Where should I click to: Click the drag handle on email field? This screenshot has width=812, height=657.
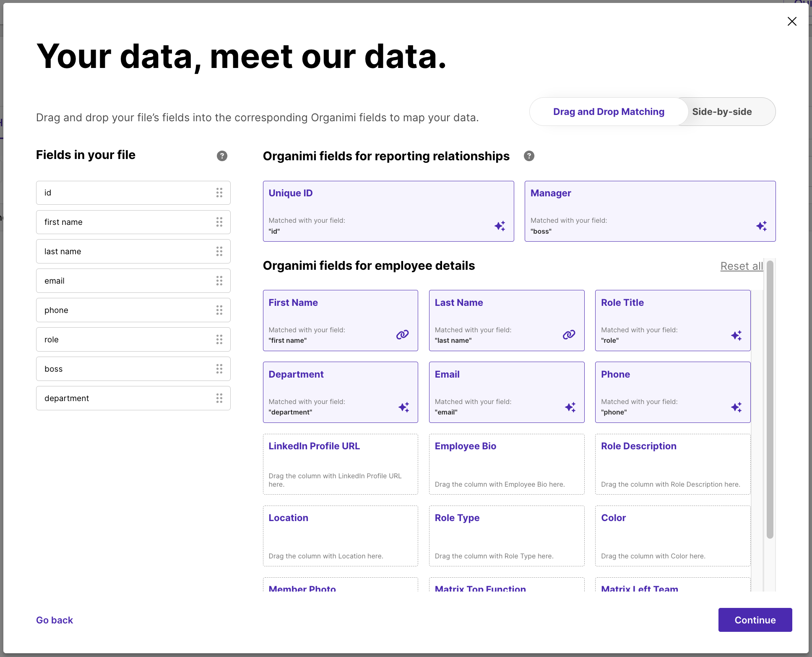[x=219, y=281]
